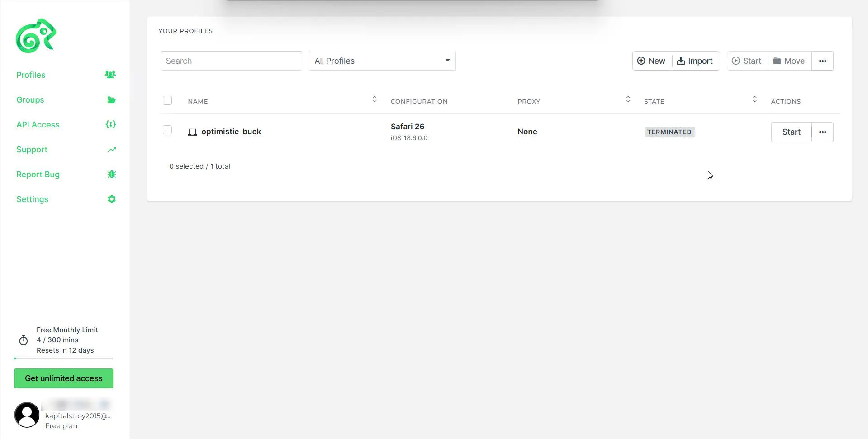This screenshot has width=868, height=439.
Task: Click the Resets in 12 days text
Action: coord(65,350)
